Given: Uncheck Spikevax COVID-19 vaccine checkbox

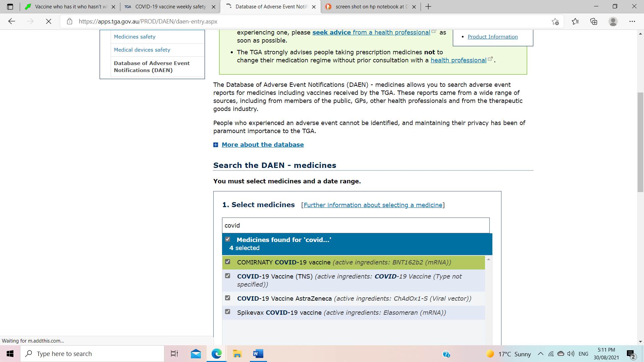Looking at the screenshot, I should [x=228, y=312].
